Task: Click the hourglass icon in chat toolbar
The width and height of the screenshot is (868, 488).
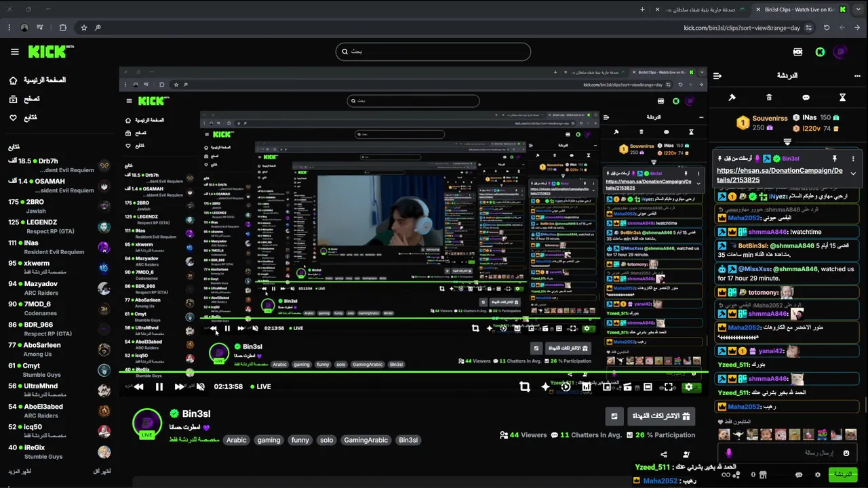Action: coord(842,98)
